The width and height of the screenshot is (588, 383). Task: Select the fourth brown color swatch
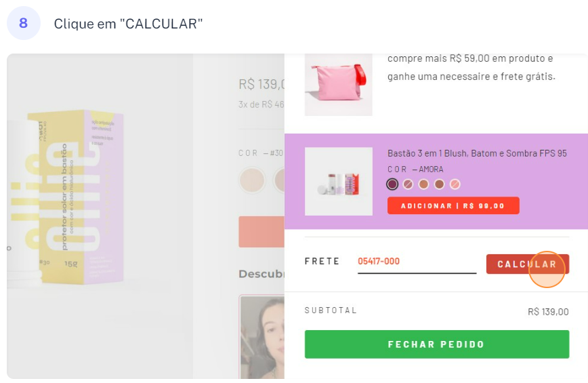tap(439, 184)
